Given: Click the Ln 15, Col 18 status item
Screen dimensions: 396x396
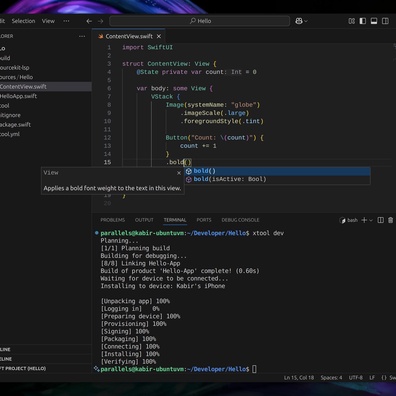Looking at the screenshot, I should (x=299, y=378).
